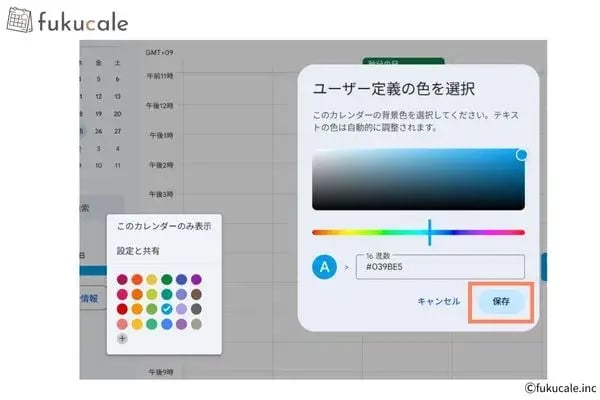Screen dimensions: 600x400
Task: Click the arrow beside the A preview
Action: pos(346,268)
